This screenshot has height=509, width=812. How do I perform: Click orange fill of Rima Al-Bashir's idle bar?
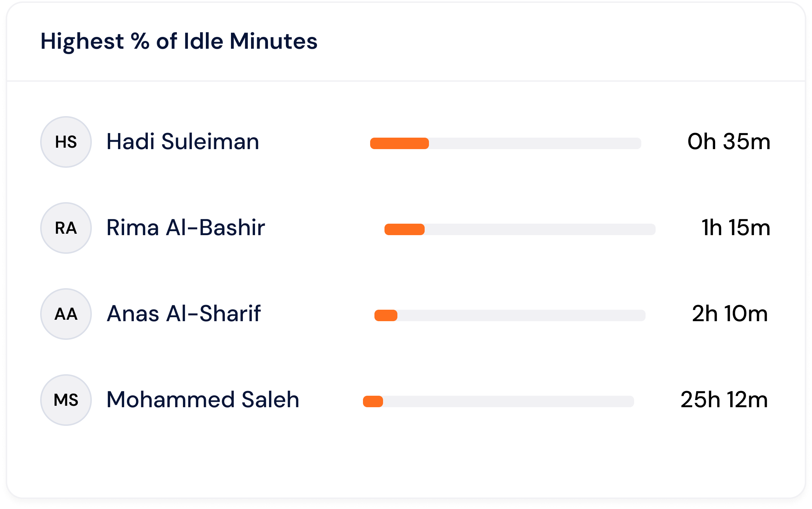(x=404, y=229)
